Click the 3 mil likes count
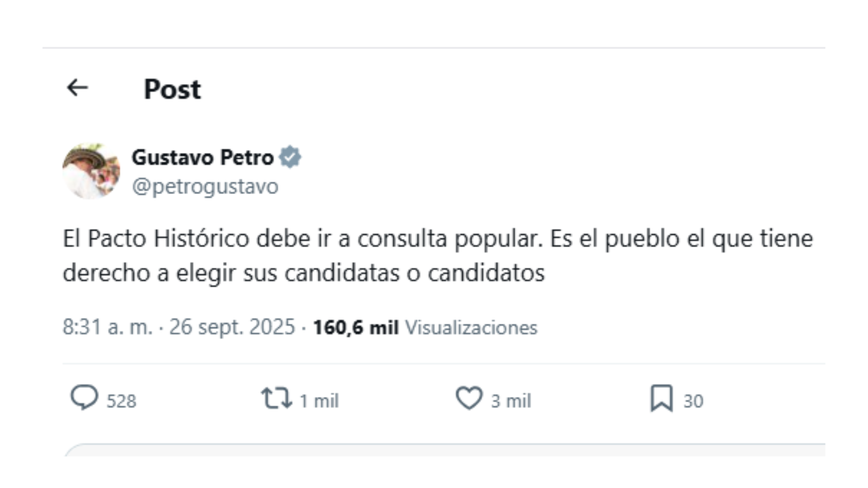868x488 pixels. [x=511, y=401]
